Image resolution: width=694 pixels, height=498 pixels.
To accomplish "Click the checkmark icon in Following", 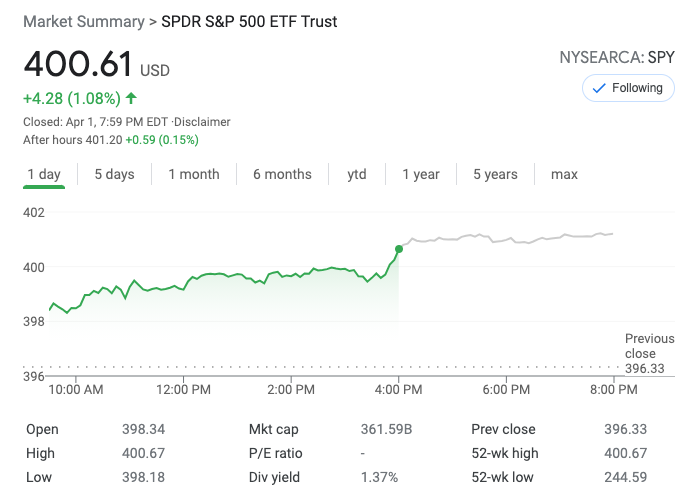I will click(599, 88).
